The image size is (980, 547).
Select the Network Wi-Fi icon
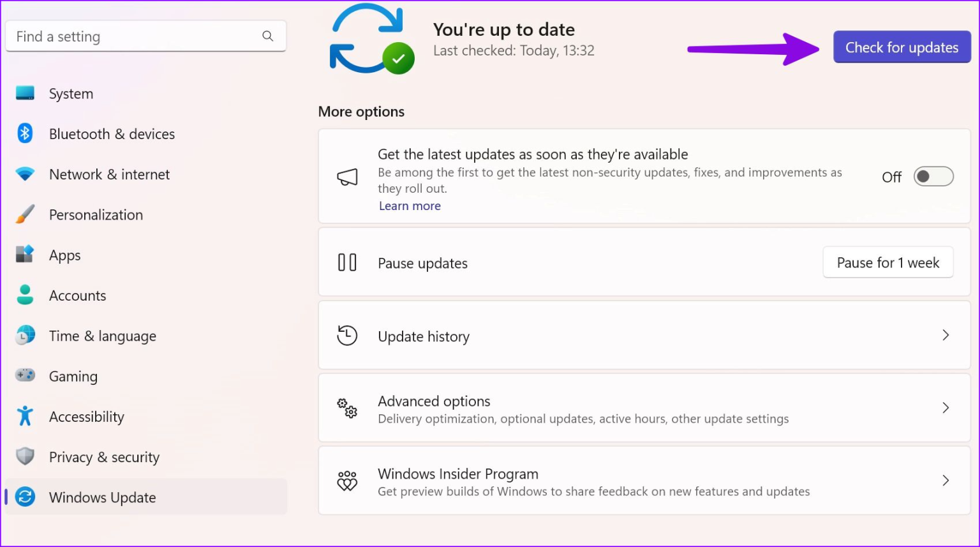(x=25, y=174)
